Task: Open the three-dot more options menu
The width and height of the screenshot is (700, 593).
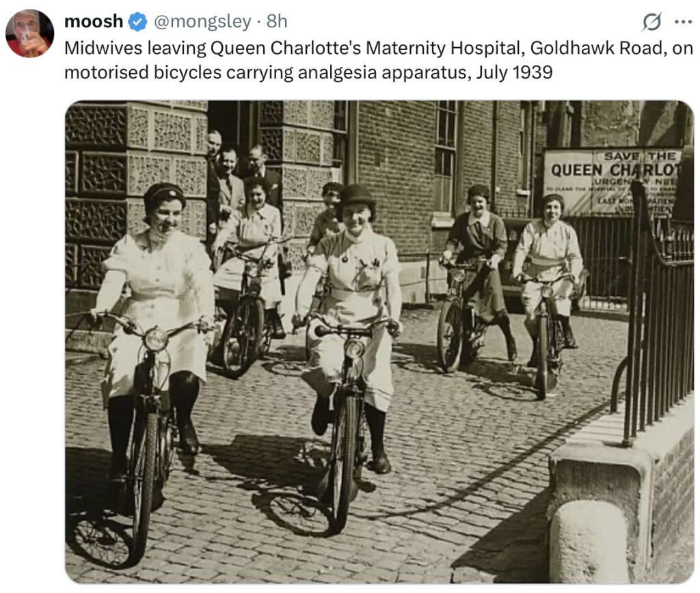Action: pos(683,22)
